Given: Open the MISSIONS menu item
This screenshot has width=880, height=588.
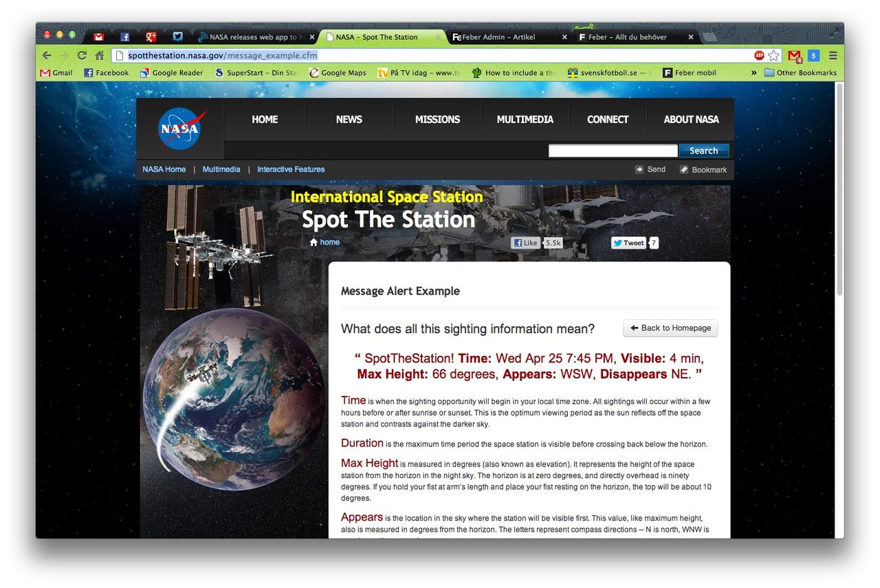Looking at the screenshot, I should [x=437, y=120].
